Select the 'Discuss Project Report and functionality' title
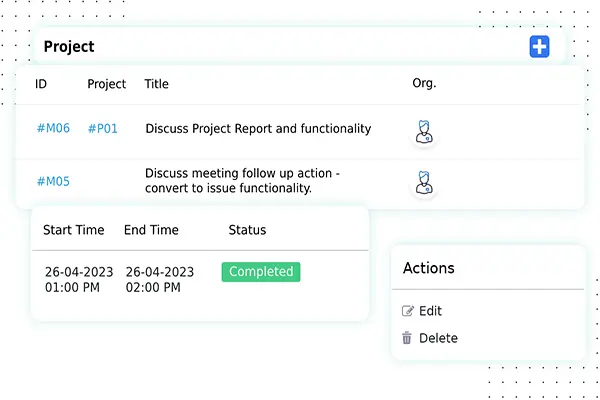 point(258,129)
